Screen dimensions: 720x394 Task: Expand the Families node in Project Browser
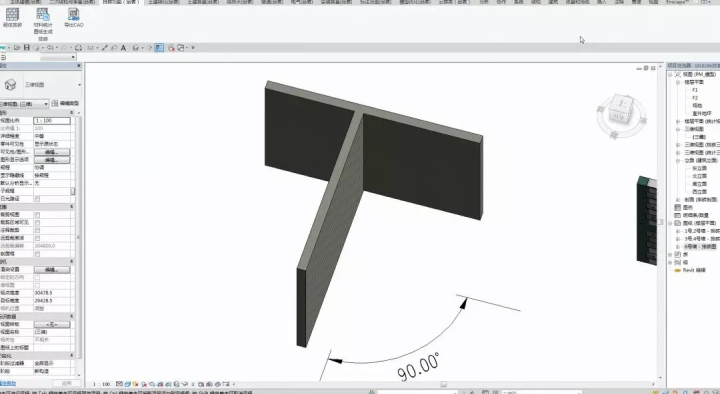pyautogui.click(x=670, y=254)
